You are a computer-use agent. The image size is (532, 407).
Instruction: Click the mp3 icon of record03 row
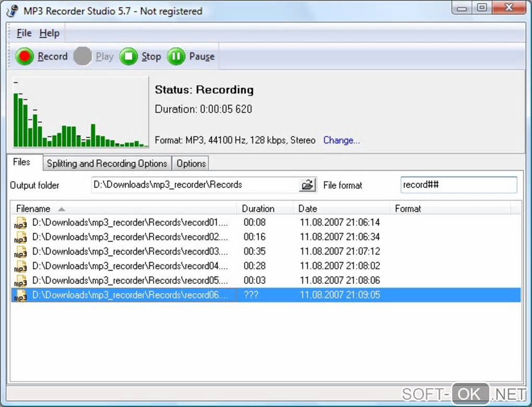pos(20,252)
